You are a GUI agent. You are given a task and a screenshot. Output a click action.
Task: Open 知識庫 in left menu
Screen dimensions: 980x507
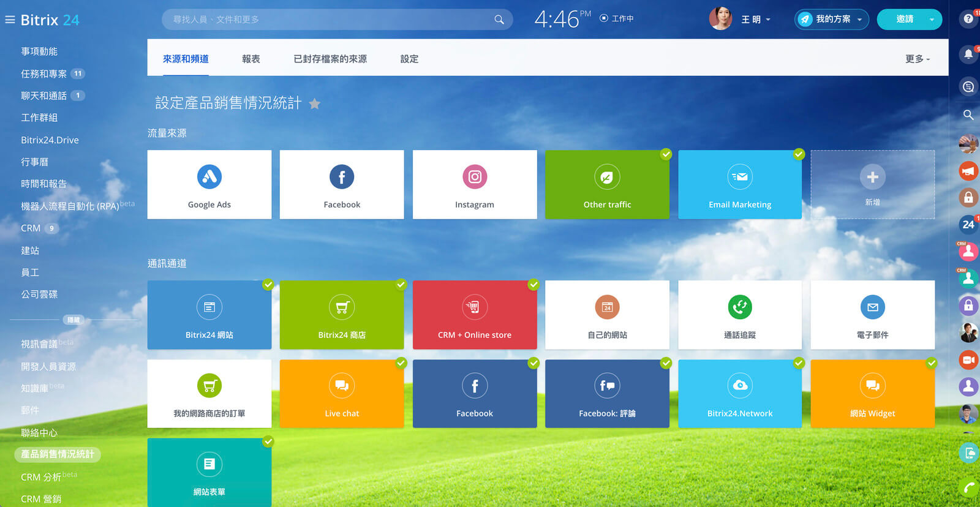point(34,388)
